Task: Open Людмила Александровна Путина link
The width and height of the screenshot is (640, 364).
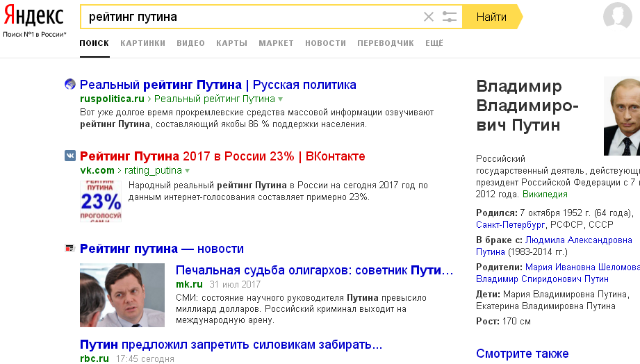Action: [x=554, y=246]
